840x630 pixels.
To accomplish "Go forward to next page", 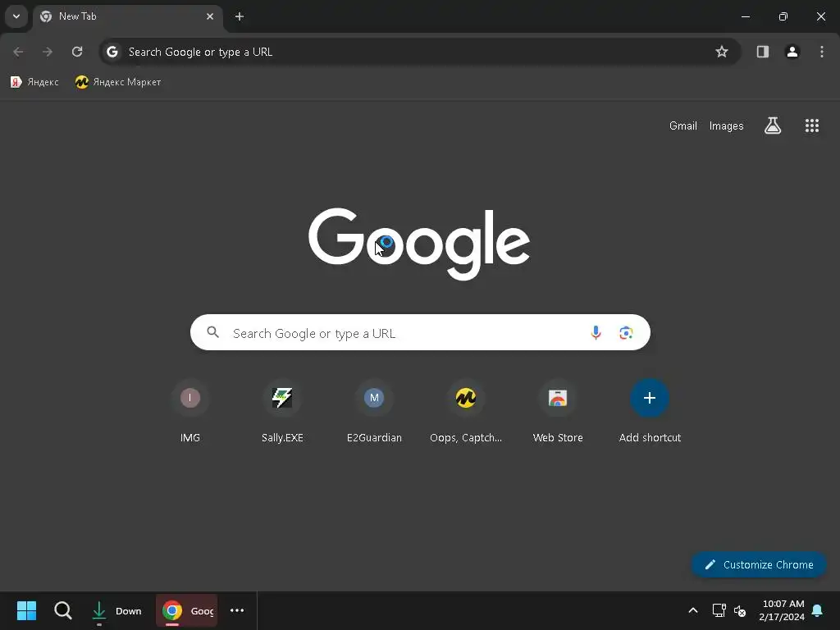I will (x=48, y=52).
